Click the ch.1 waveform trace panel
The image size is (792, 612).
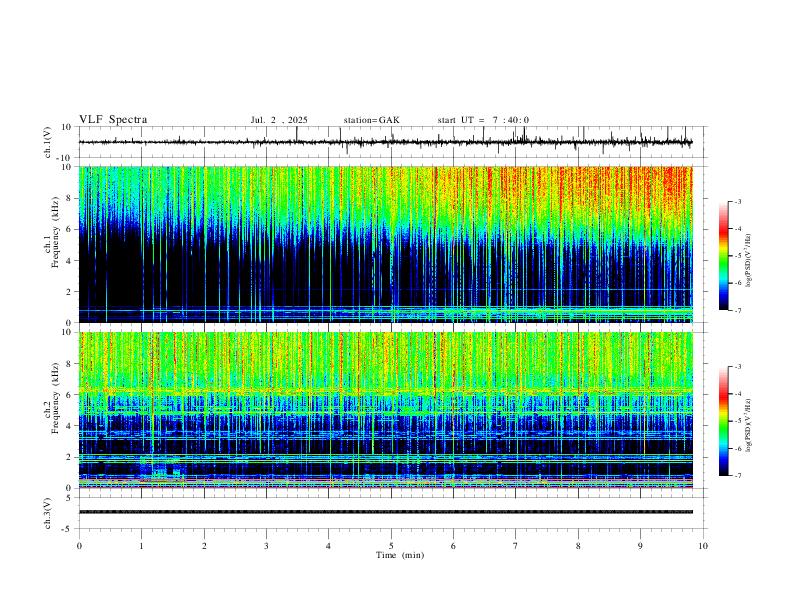[393, 142]
